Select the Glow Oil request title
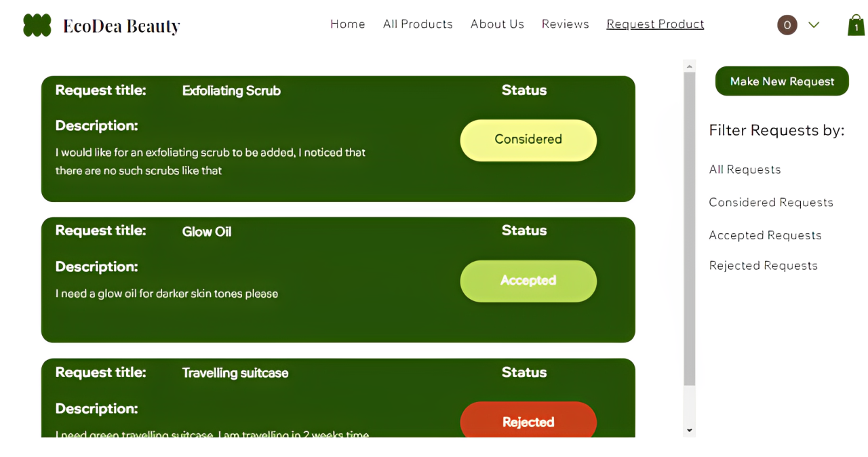868x457 pixels. pos(207,231)
